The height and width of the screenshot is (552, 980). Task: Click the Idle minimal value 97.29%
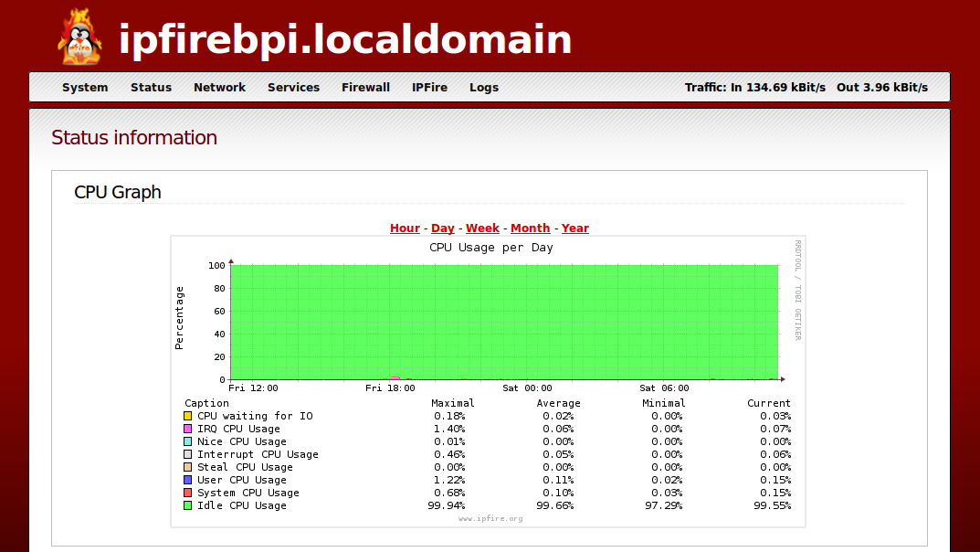pos(664,505)
